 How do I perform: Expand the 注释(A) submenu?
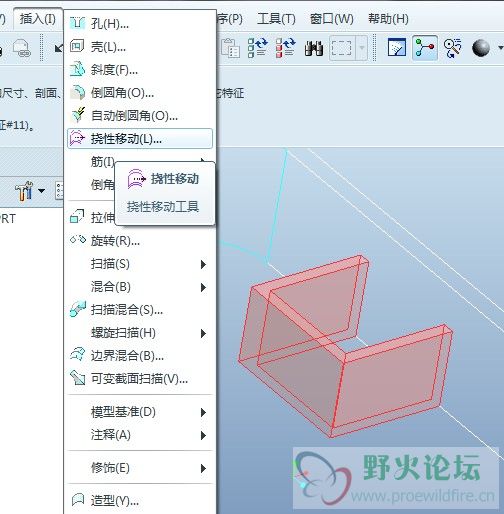(140, 435)
